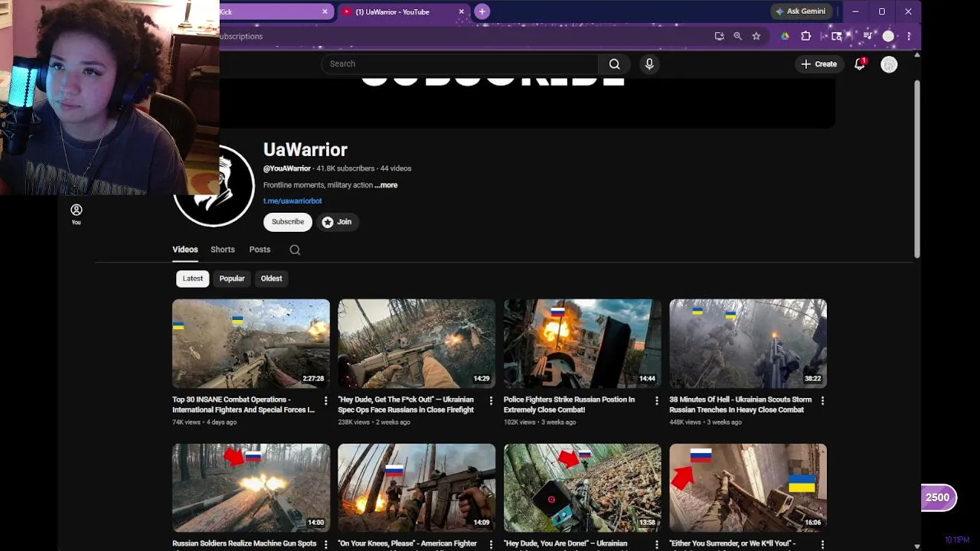Open the 14:09 forest fighter thumbnail
This screenshot has height=551, width=980.
pyautogui.click(x=416, y=487)
